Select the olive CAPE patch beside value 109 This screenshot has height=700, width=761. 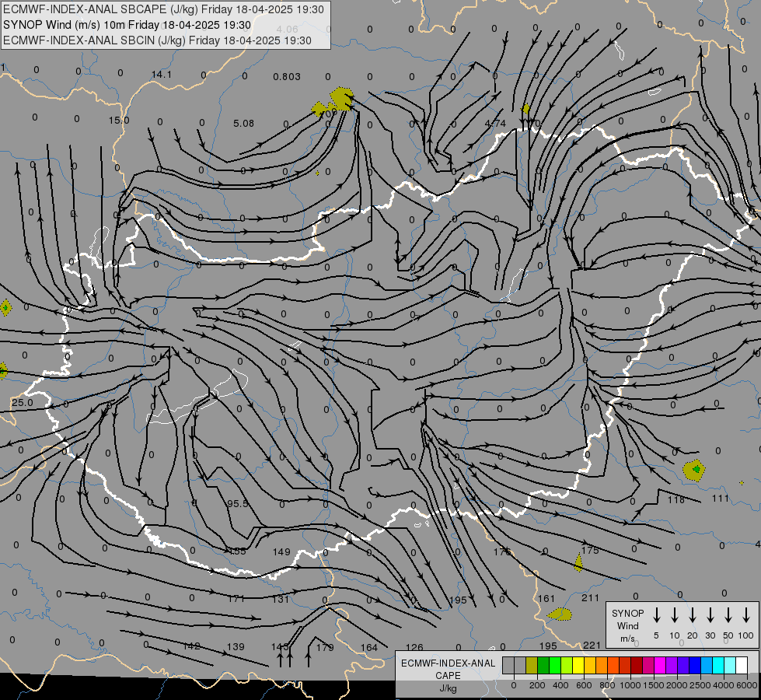click(341, 99)
